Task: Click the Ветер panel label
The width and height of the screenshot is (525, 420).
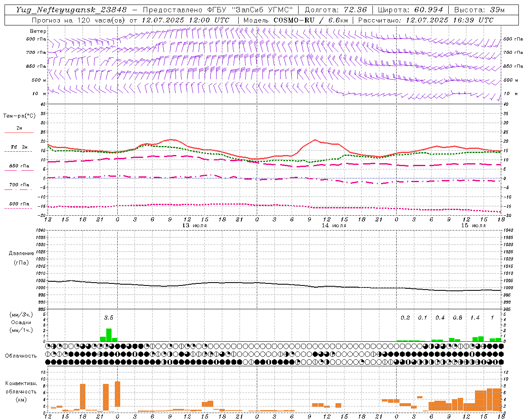Action: pyautogui.click(x=38, y=31)
